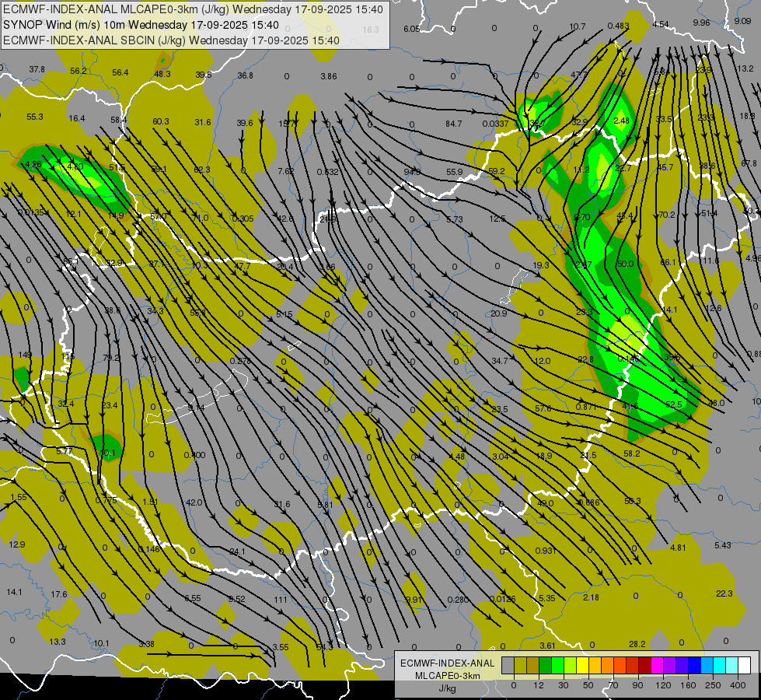761x700 pixels.
Task: Click the pure blue legend swatch
Action: point(694,665)
